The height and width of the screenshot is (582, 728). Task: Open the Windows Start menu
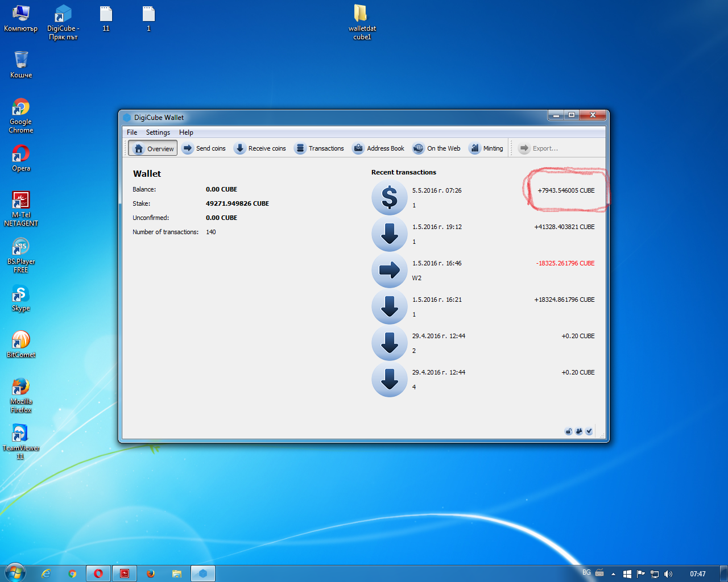coord(15,573)
